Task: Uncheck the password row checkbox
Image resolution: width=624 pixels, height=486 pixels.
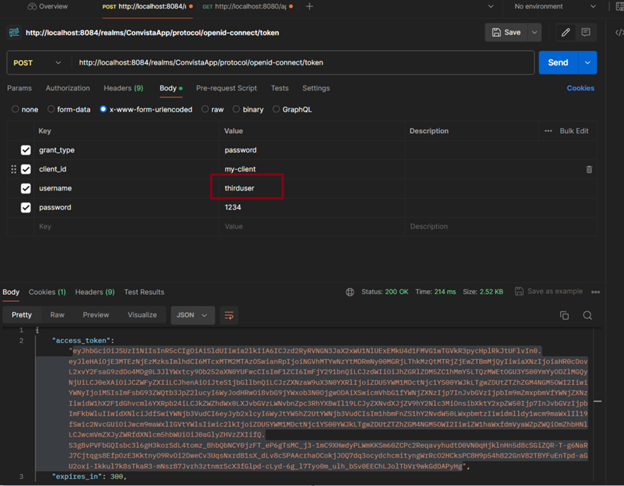Action: tap(26, 207)
